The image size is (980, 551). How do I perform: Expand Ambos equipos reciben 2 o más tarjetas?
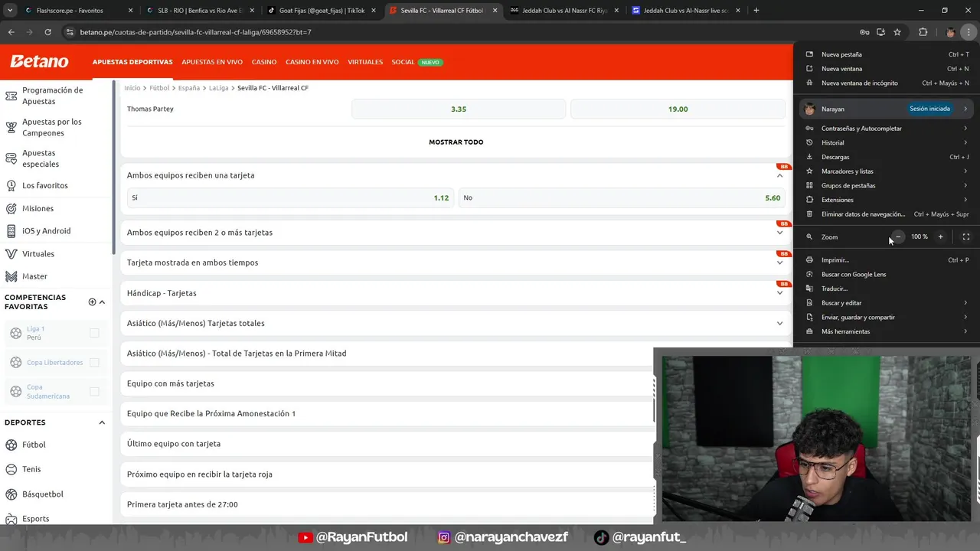[779, 233]
